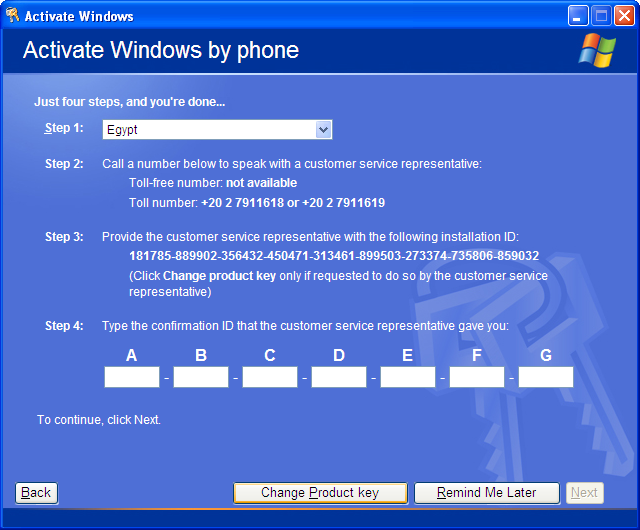Click the Back button
The height and width of the screenshot is (530, 640).
tap(36, 493)
